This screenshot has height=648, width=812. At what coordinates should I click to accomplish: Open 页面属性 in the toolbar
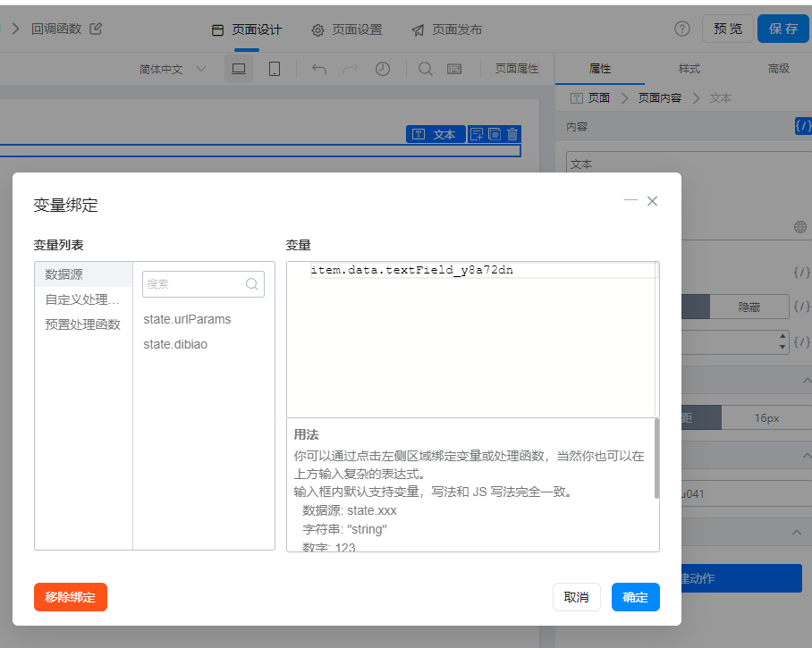click(x=516, y=69)
